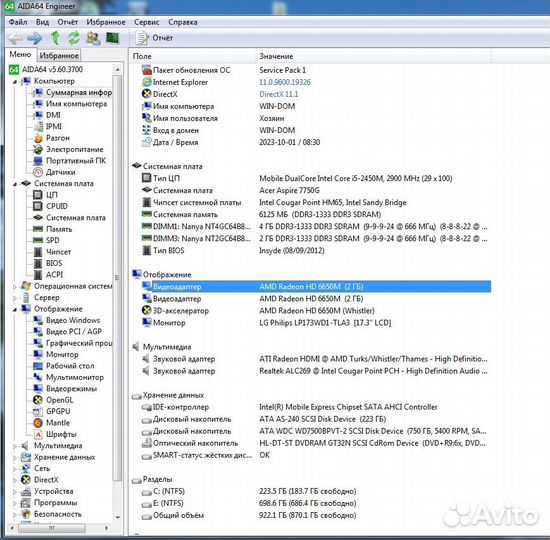The height and width of the screenshot is (540, 550).
Task: Click the tree vertical scrollbar down arrow
Action: 118,517
